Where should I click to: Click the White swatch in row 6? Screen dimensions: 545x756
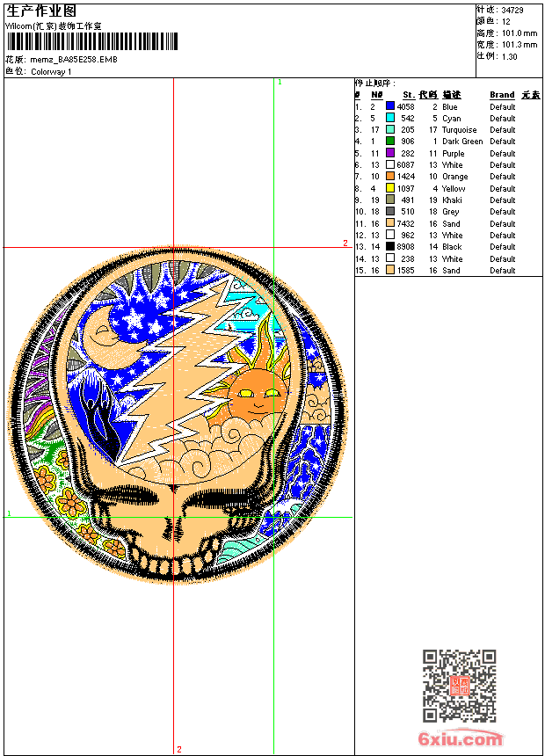[390, 164]
